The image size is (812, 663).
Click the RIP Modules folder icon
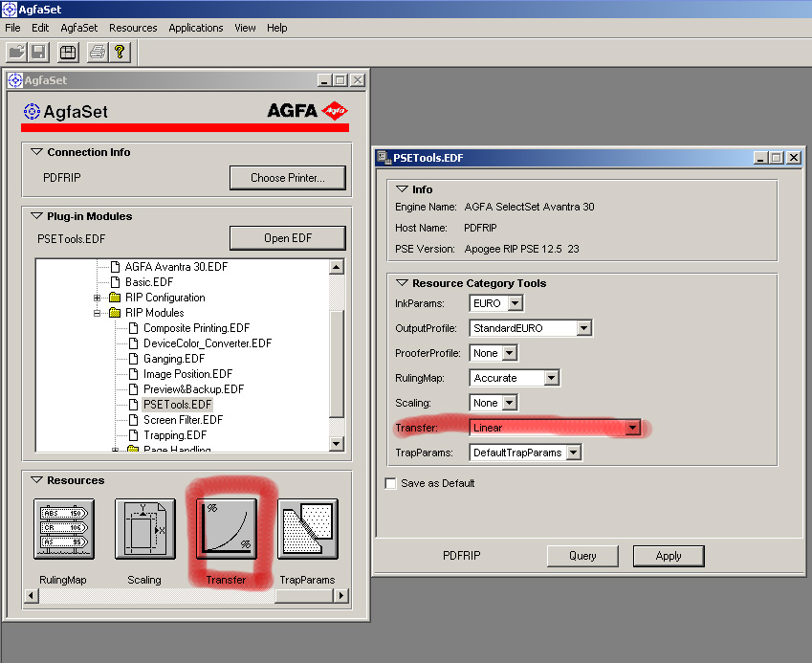pyautogui.click(x=115, y=313)
